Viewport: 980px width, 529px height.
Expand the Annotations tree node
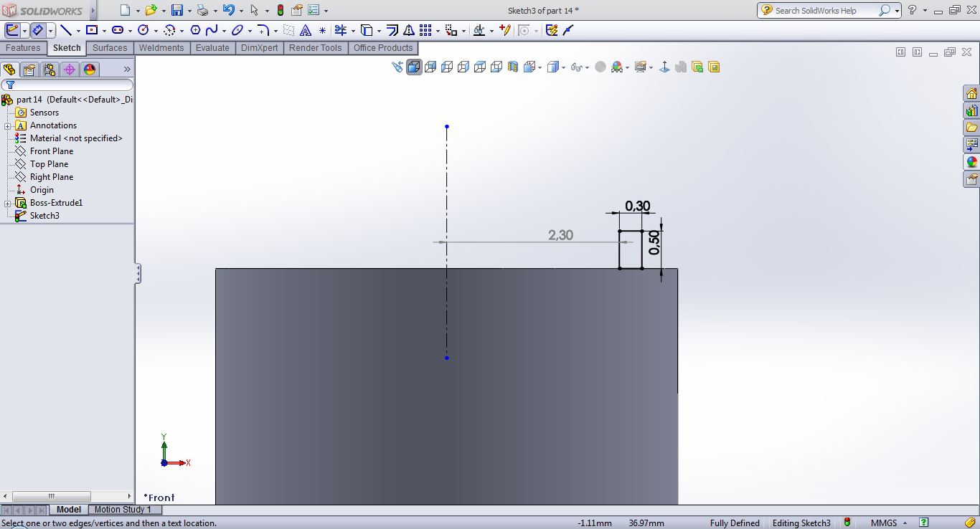point(8,125)
